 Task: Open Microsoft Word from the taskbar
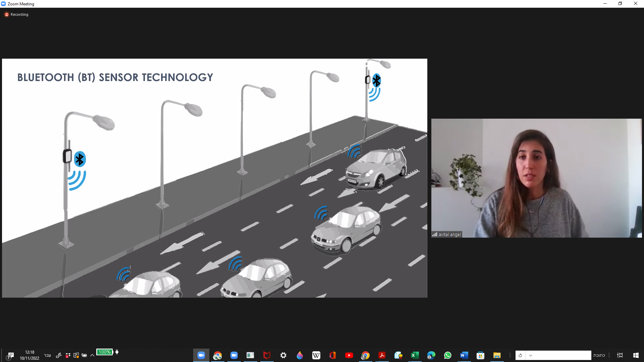click(x=464, y=355)
